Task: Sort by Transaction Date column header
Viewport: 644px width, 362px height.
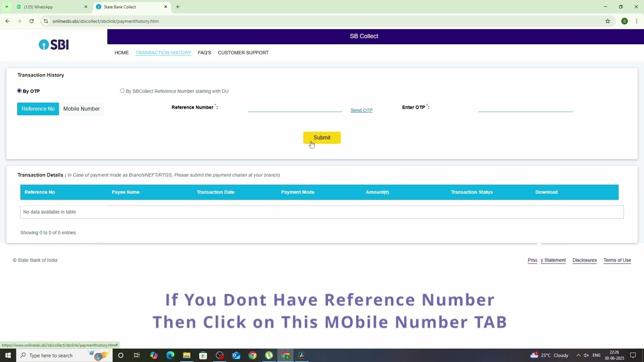Action: [x=215, y=192]
